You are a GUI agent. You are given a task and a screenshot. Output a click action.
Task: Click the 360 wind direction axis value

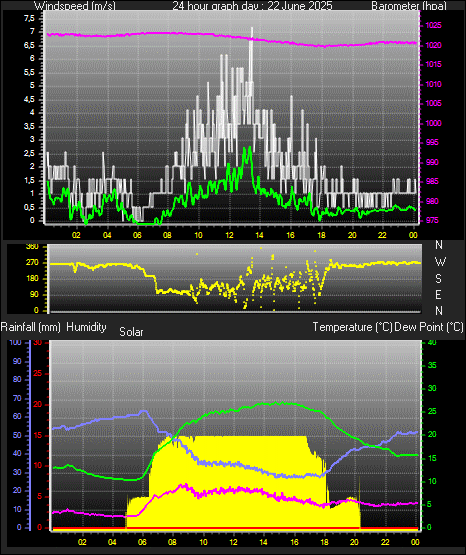pyautogui.click(x=33, y=247)
